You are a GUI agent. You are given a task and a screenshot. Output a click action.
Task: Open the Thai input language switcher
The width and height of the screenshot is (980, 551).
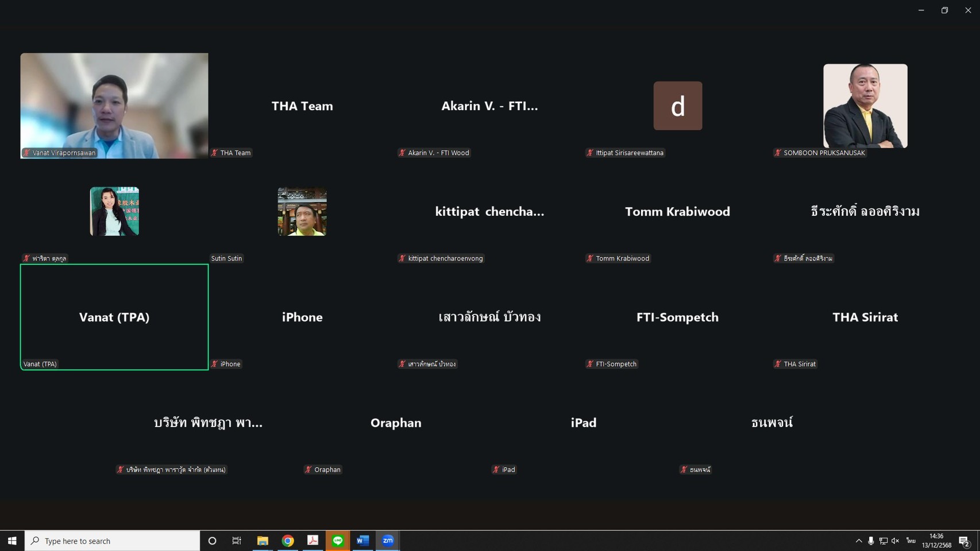point(911,541)
